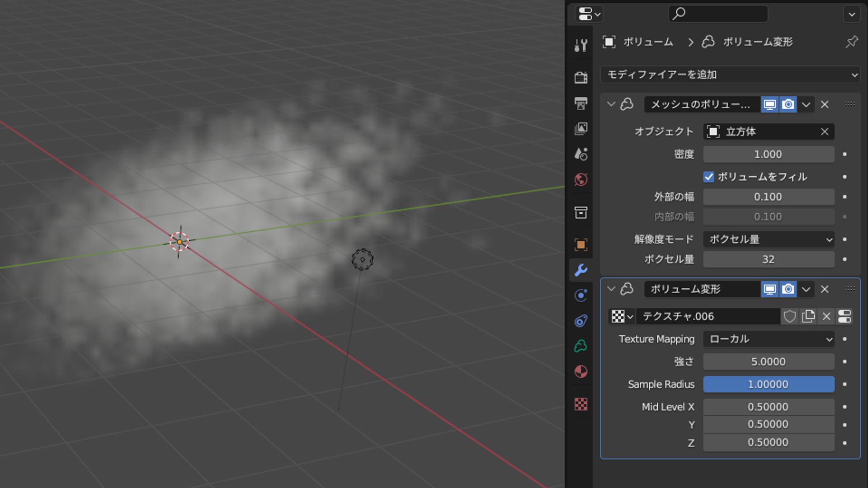This screenshot has height=488, width=868.
Task: Open the green Volume data properties tab
Action: point(581,345)
